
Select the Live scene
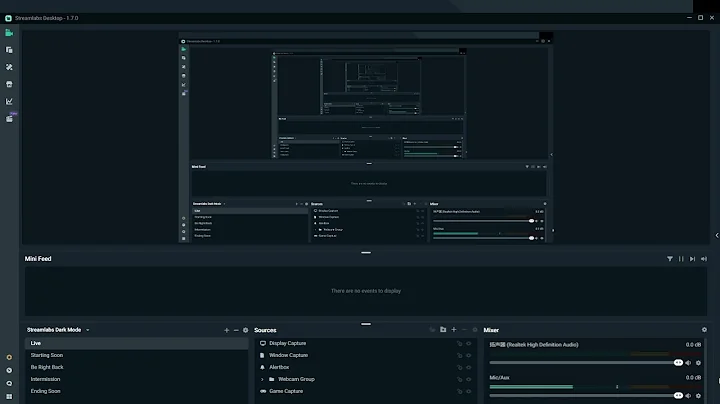(x=136, y=343)
